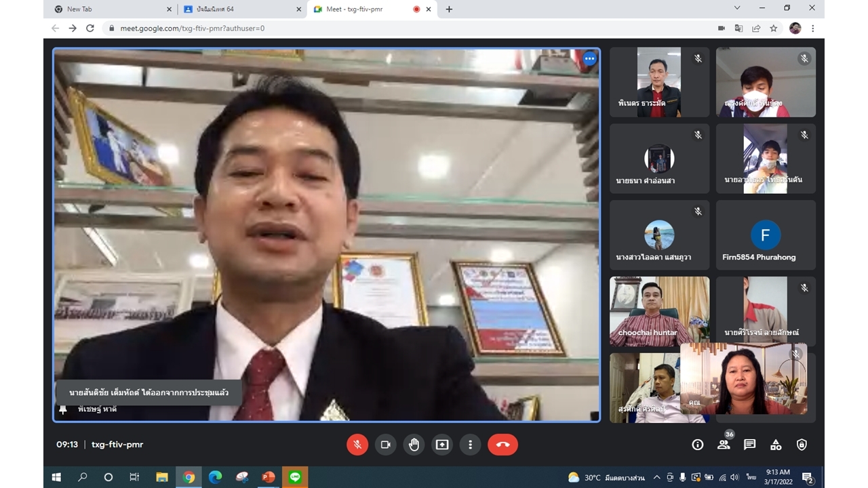Select the choochai huntar video tile
Image resolution: width=868 pixels, height=488 pixels.
point(659,311)
